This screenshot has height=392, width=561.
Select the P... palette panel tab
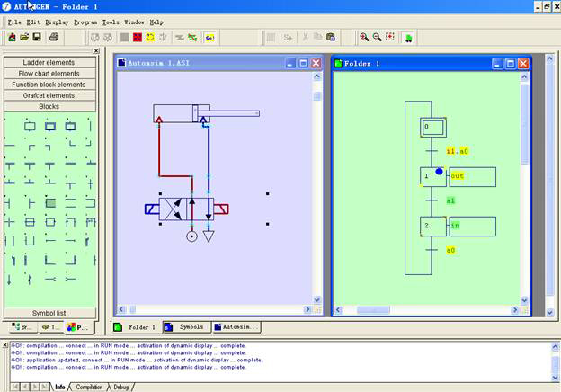pos(77,327)
